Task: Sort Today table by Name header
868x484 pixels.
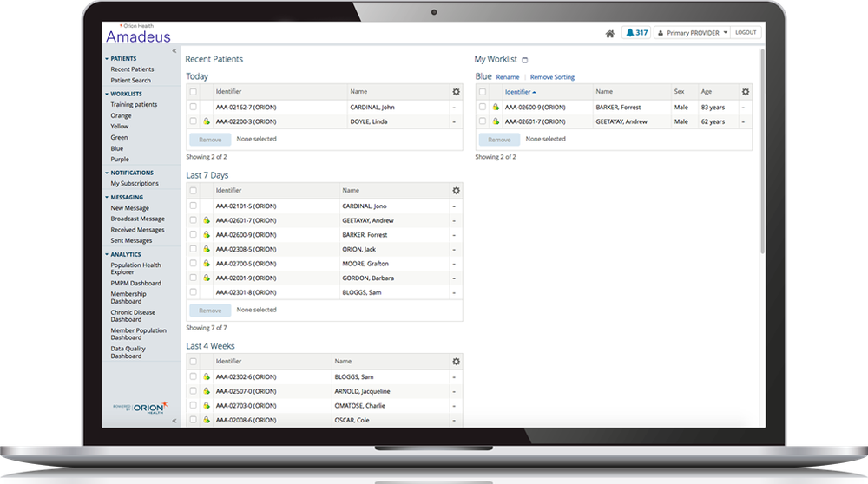Action: click(x=358, y=92)
